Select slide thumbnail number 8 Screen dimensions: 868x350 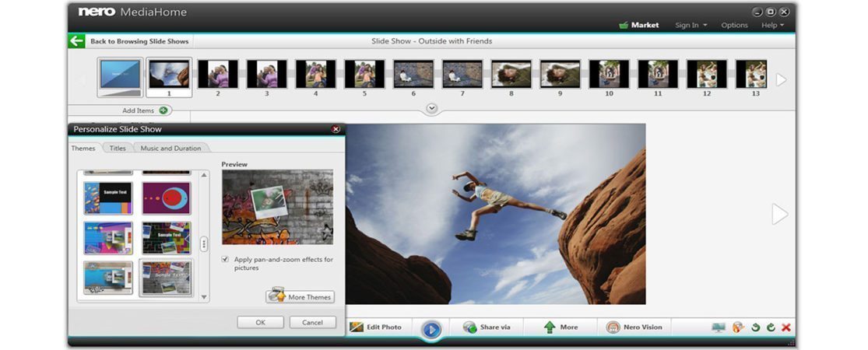(x=511, y=75)
